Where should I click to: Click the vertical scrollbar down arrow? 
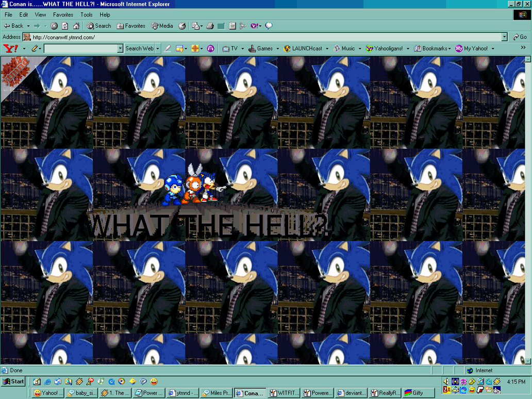click(x=528, y=361)
